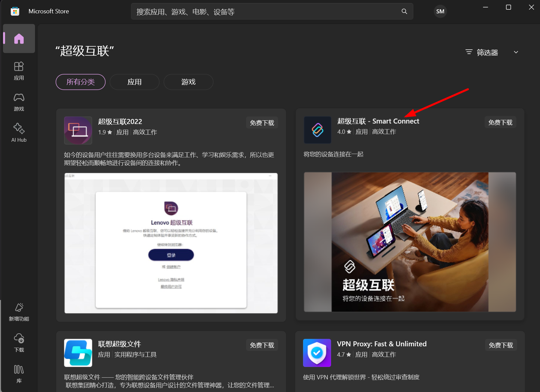540x392 pixels.
Task: Click 免费下载 for 超级互联 - Smart Connect
Action: pyautogui.click(x=500, y=123)
